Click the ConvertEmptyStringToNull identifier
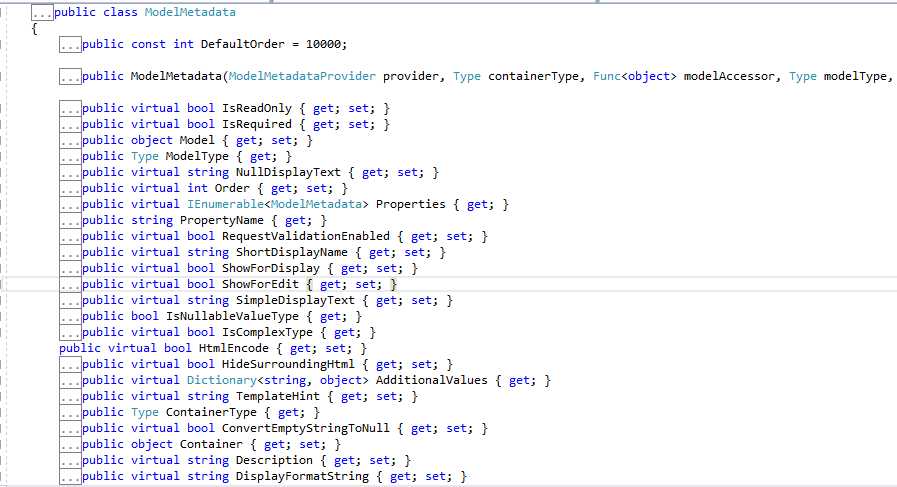This screenshot has height=487, width=897. point(306,429)
